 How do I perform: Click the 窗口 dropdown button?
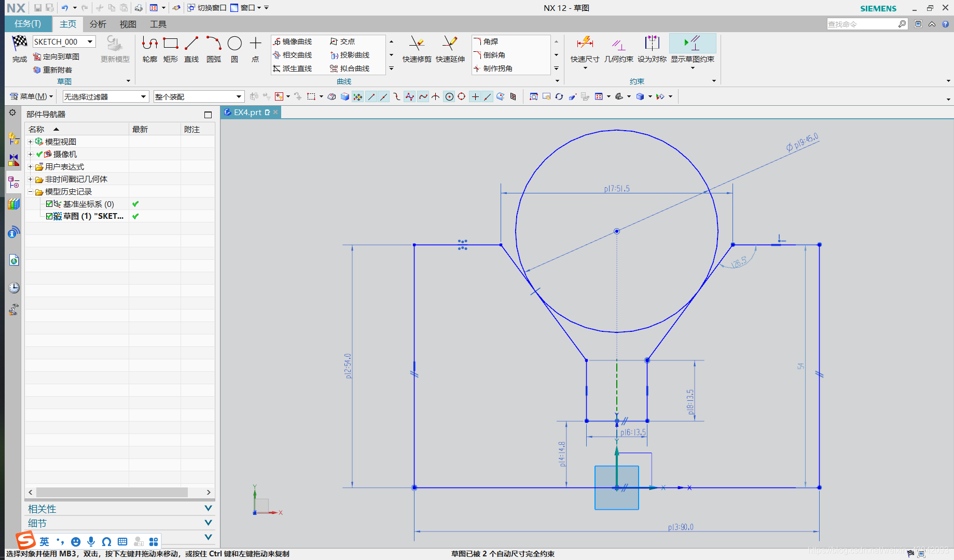coord(245,8)
